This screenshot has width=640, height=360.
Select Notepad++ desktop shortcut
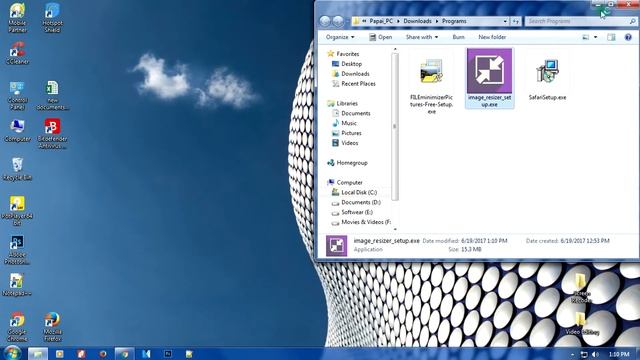pos(17,285)
